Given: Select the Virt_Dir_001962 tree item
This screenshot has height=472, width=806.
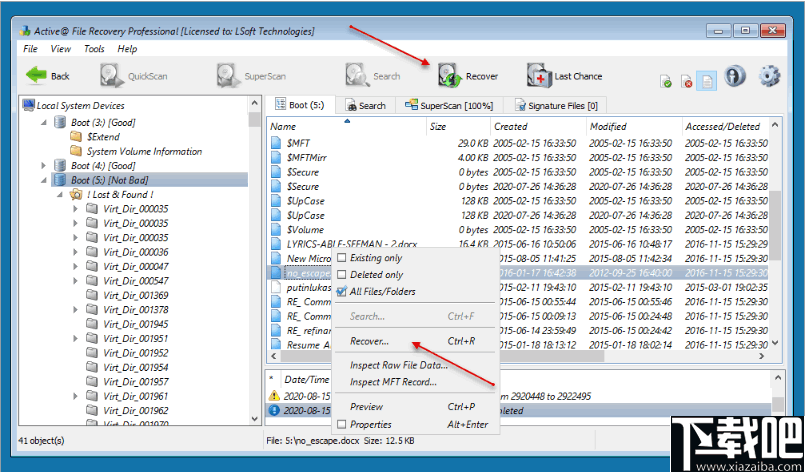Looking at the screenshot, I should pyautogui.click(x=136, y=410).
